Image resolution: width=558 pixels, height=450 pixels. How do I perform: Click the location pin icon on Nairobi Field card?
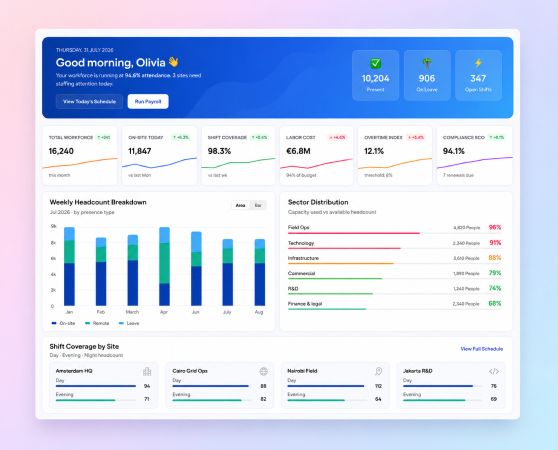(379, 371)
